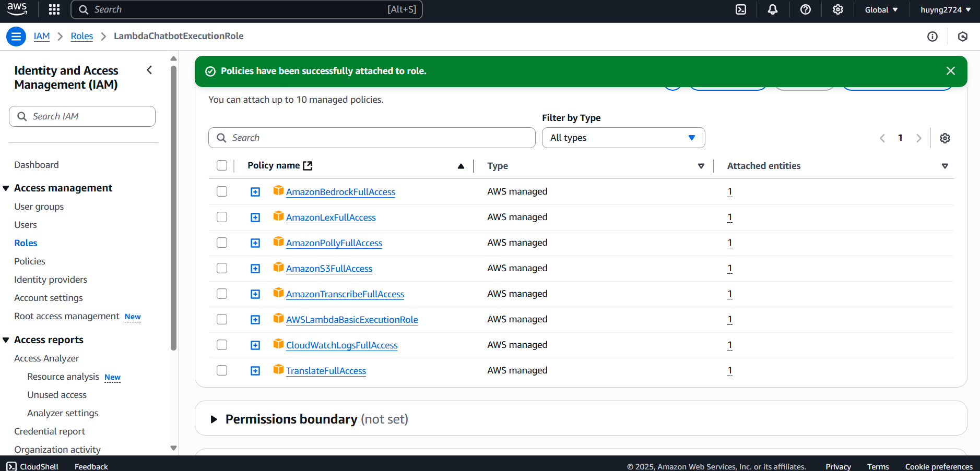Go to the previous page of policies
This screenshot has width=980, height=471.
(x=882, y=138)
